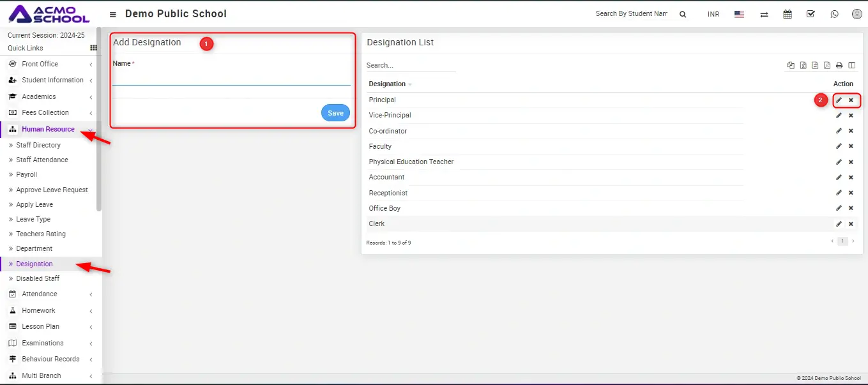Image resolution: width=868 pixels, height=385 pixels.
Task: Open the language flag dropdown
Action: click(x=739, y=14)
